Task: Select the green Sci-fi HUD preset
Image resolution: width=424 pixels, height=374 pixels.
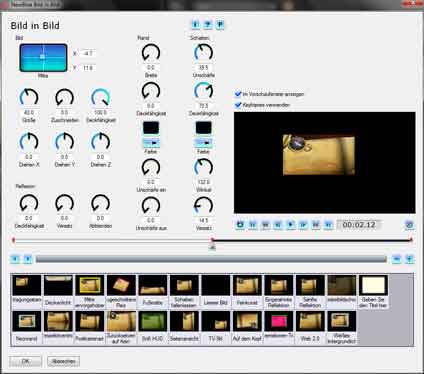Action: [x=153, y=321]
